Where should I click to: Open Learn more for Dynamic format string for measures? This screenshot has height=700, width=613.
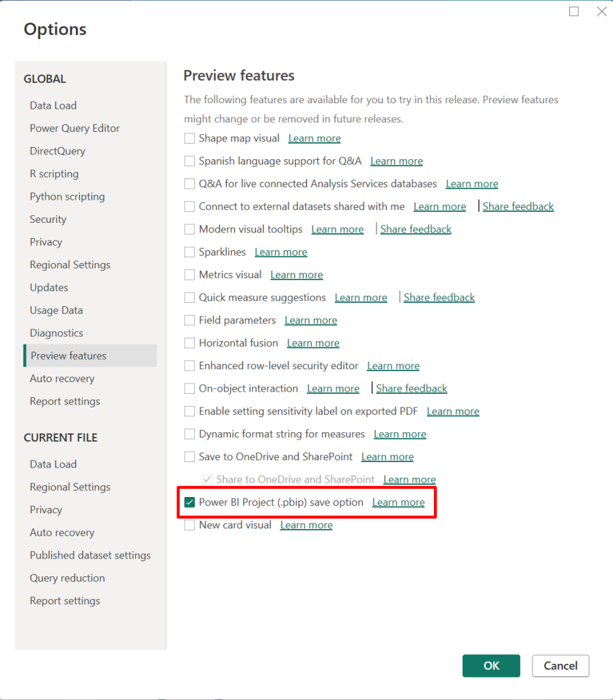click(400, 433)
